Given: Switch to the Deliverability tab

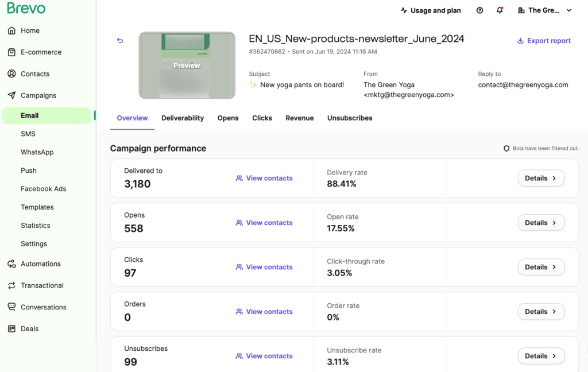Looking at the screenshot, I should click(183, 118).
